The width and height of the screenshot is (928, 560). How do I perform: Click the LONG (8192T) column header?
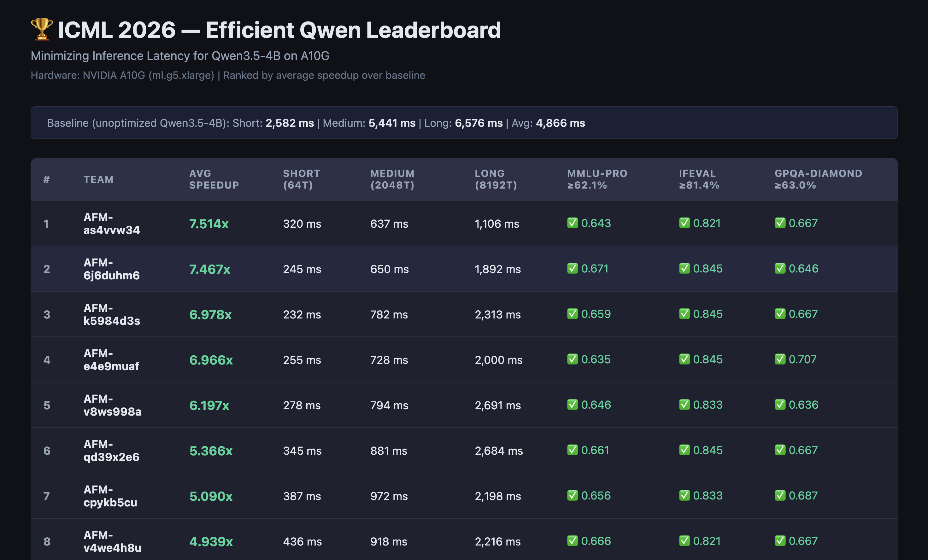(x=496, y=179)
